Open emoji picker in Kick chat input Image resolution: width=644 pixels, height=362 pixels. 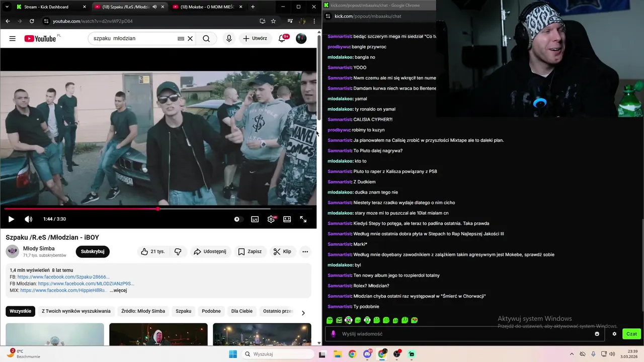tap(597, 334)
